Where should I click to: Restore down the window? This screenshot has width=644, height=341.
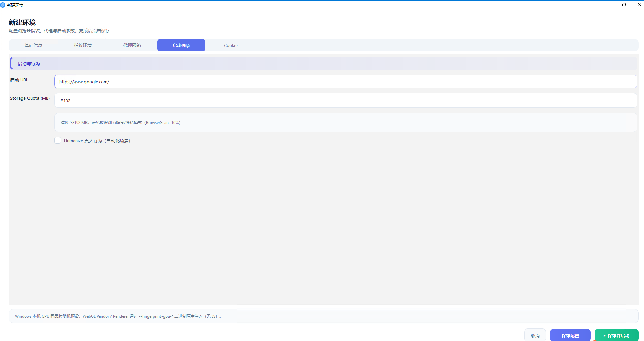[x=624, y=5]
